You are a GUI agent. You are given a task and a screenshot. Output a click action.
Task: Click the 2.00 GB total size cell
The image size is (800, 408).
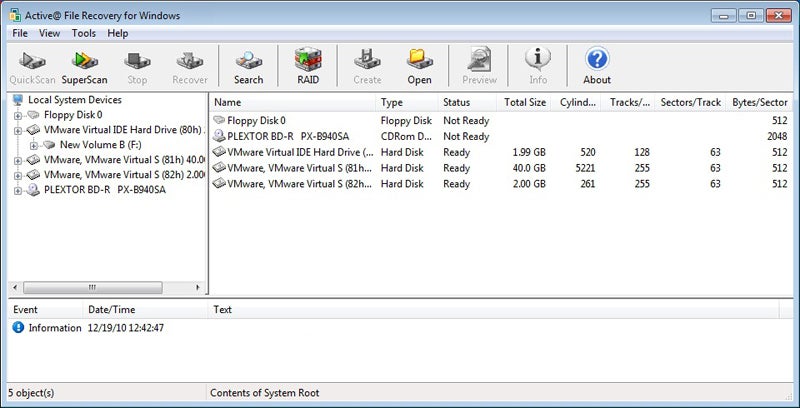tap(529, 184)
